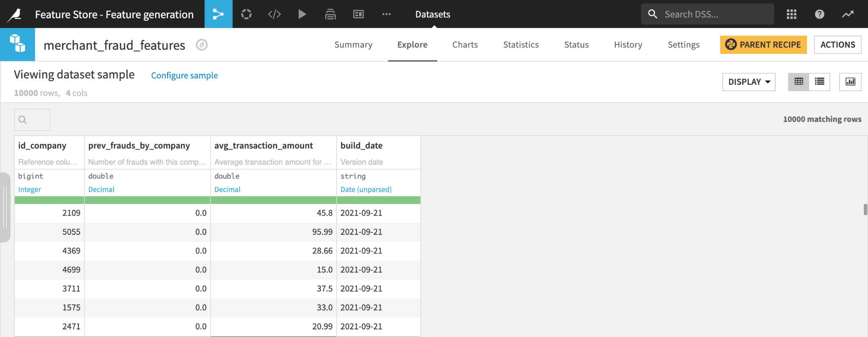Open the Jobs play icon

[302, 14]
